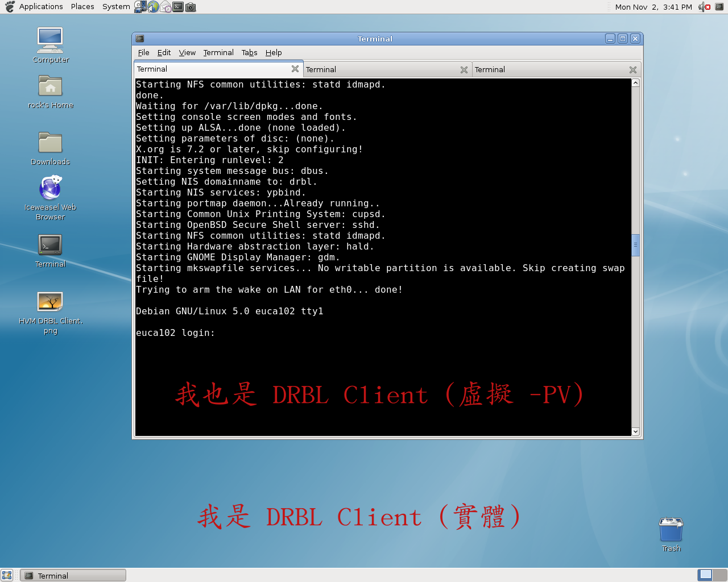728x582 pixels.
Task: Open the Help menu in Terminal
Action: (x=274, y=52)
